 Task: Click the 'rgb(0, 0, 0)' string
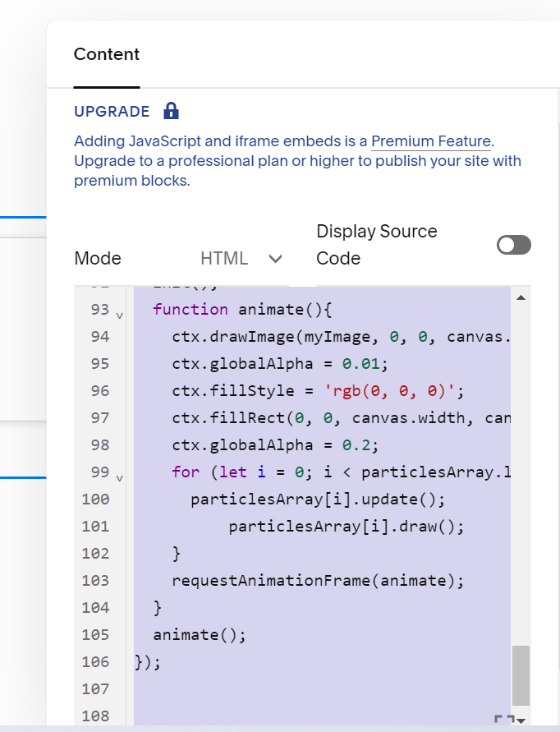coord(388,391)
